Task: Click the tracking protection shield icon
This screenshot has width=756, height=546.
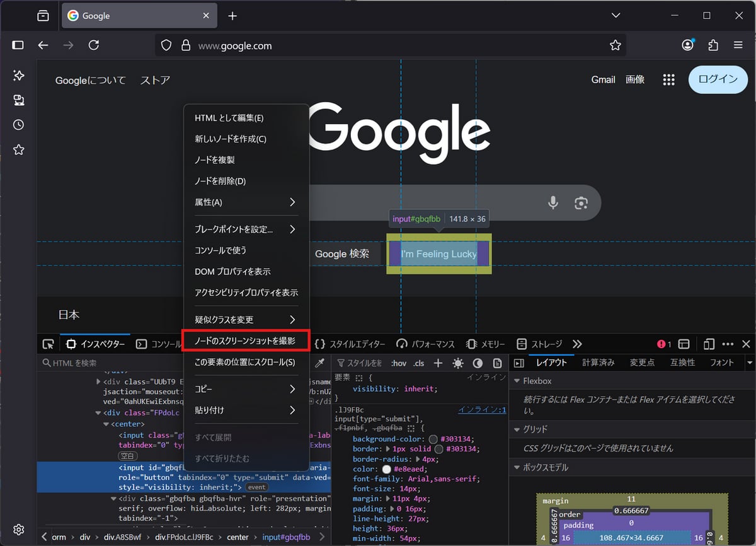Action: pyautogui.click(x=166, y=45)
